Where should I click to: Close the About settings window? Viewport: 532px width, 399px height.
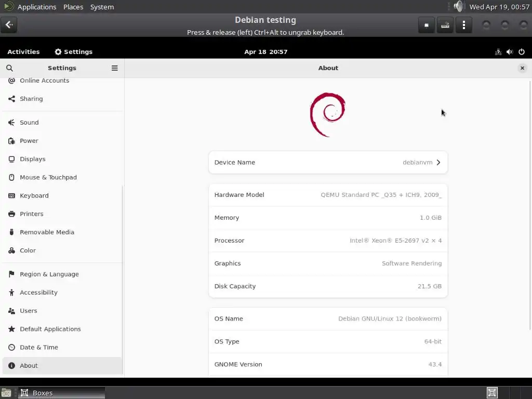[522, 68]
